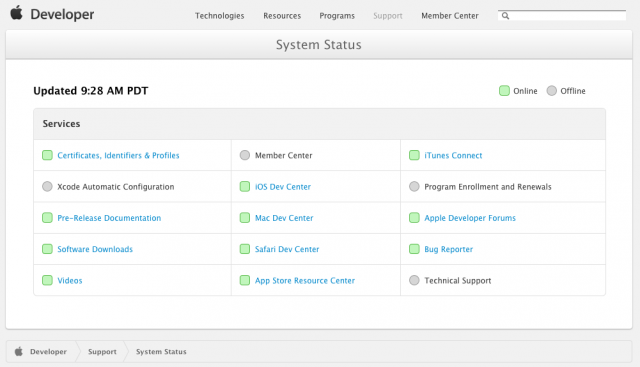
Task: Open the Apple Developer Forums link
Action: coord(470,218)
